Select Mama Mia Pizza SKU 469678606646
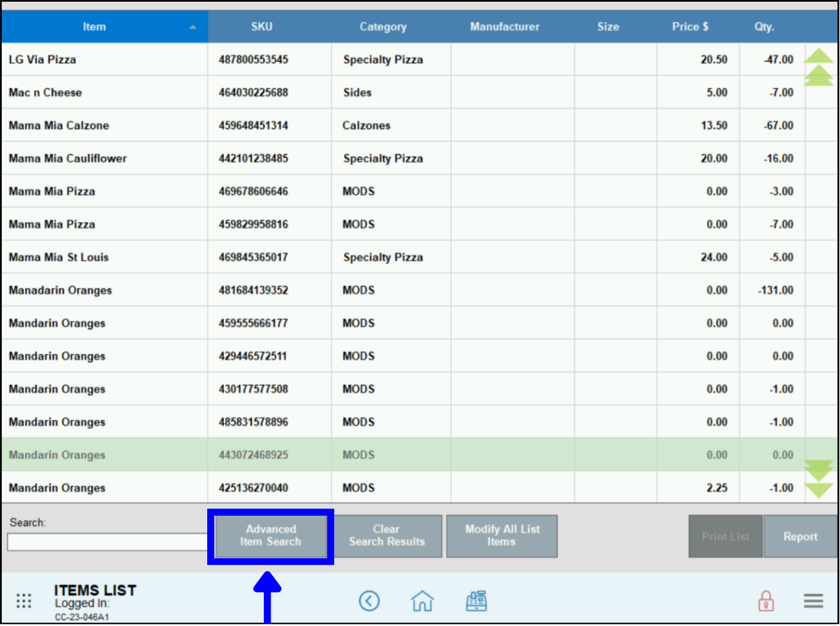Image resolution: width=840 pixels, height=626 pixels. [x=403, y=191]
